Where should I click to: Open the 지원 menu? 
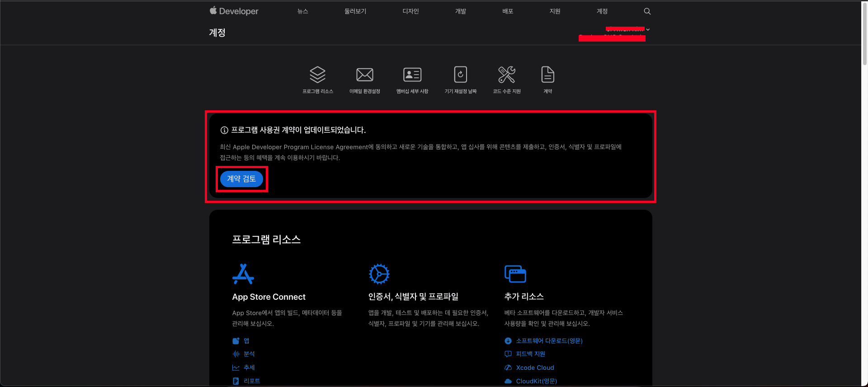pos(555,11)
